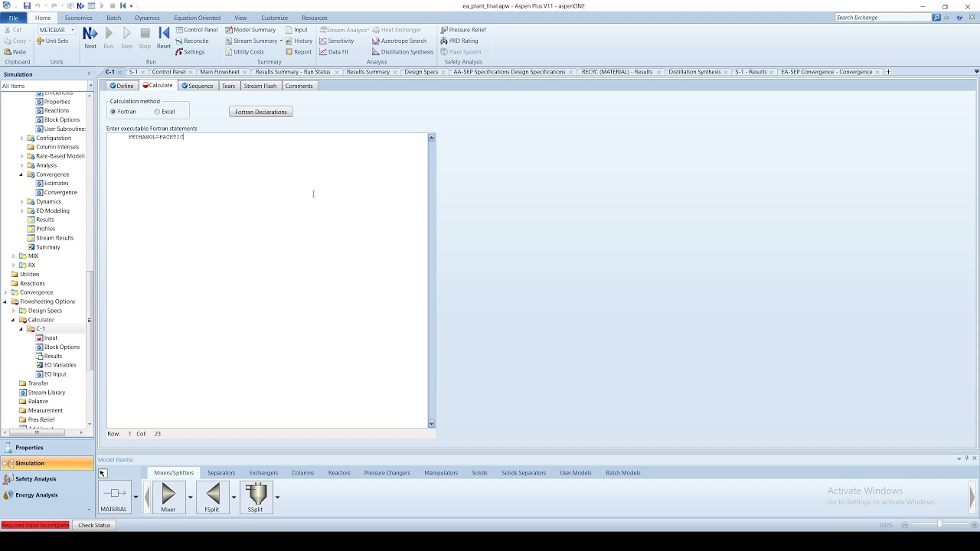Click the Check Status button

(x=94, y=525)
